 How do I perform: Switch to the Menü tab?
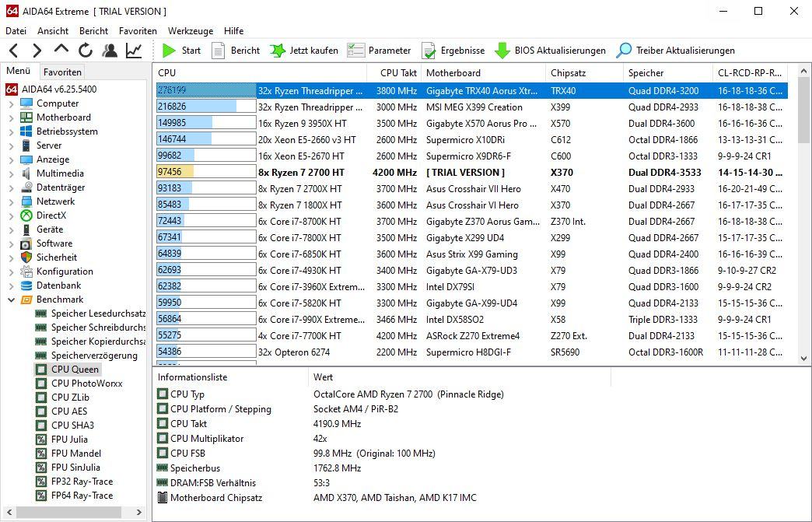tap(18, 71)
